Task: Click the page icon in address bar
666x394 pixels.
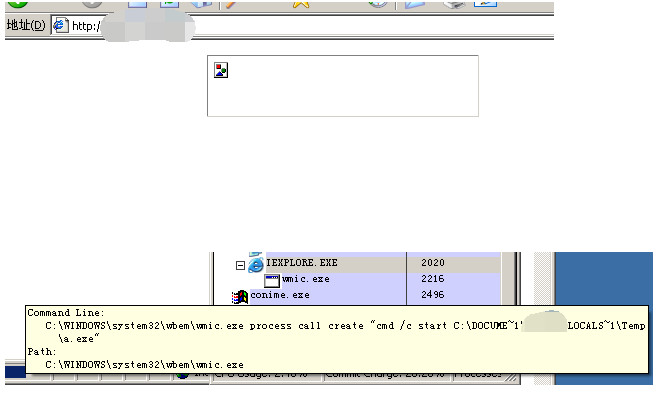Action: 60,25
